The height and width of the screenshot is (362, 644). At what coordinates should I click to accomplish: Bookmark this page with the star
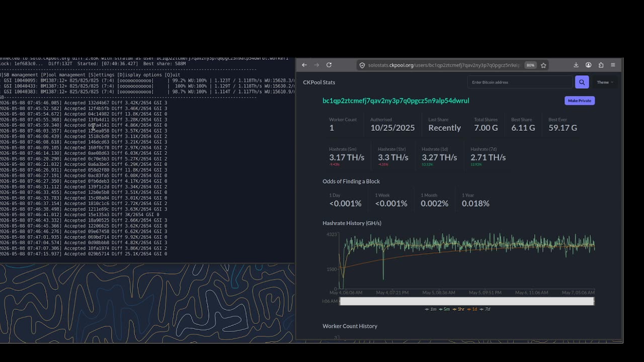[543, 65]
